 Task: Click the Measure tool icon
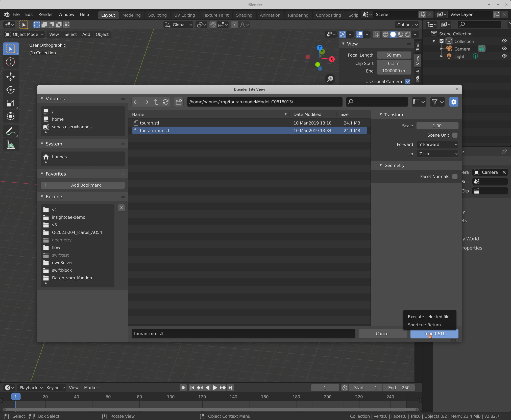point(10,145)
